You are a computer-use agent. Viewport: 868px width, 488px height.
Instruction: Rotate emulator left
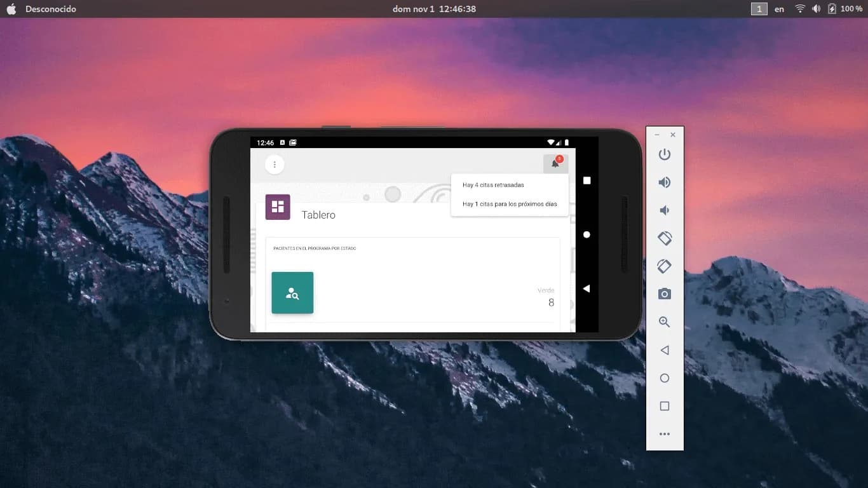point(665,238)
